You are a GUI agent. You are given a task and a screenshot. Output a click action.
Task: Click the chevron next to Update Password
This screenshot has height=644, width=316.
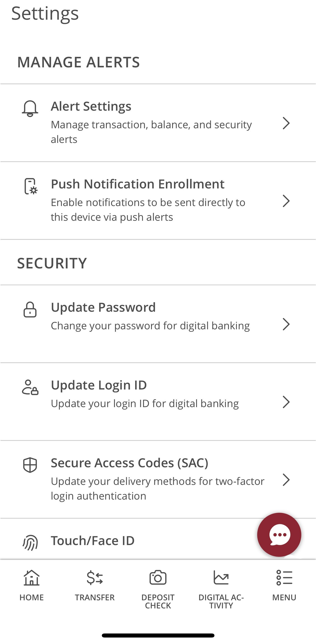point(286,324)
